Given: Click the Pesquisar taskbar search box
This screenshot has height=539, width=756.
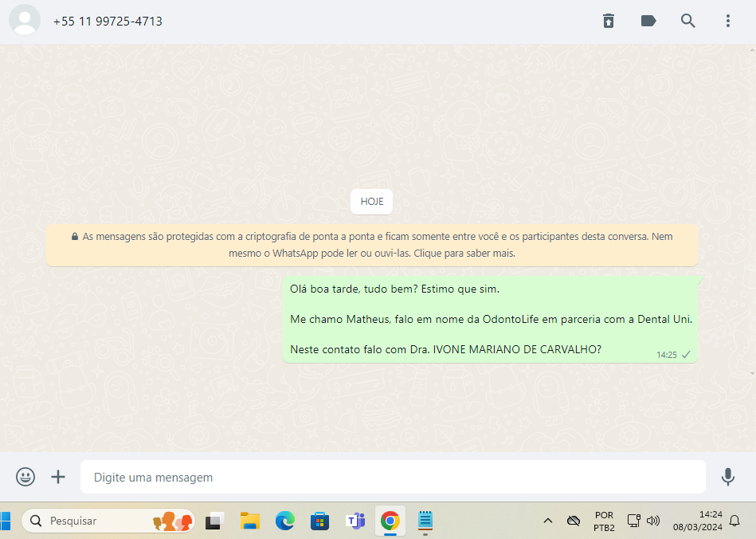Looking at the screenshot, I should pos(108,521).
